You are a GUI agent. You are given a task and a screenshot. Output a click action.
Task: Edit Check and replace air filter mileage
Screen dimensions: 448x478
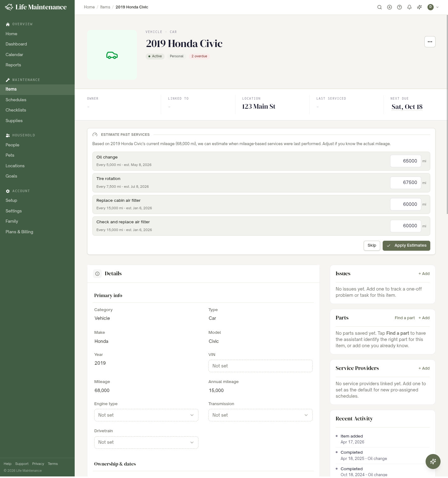(406, 226)
